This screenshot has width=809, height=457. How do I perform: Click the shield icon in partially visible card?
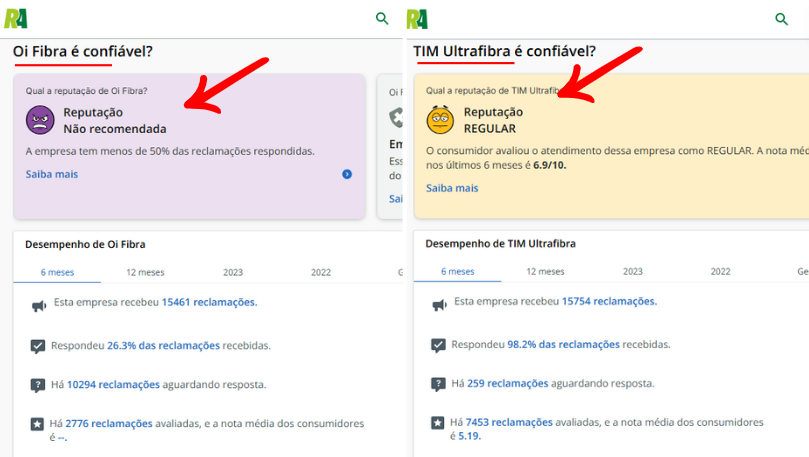[396, 118]
